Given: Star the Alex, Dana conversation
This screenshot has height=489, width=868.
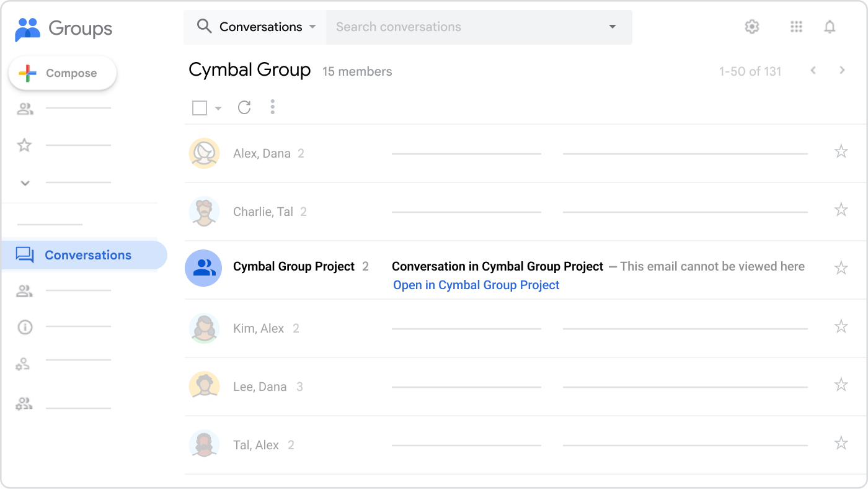Looking at the screenshot, I should 841,151.
